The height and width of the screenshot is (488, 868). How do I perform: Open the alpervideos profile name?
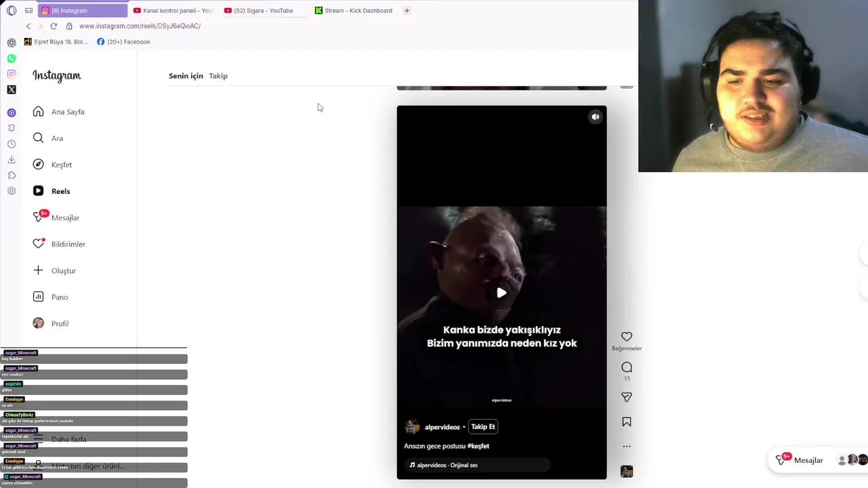(442, 428)
